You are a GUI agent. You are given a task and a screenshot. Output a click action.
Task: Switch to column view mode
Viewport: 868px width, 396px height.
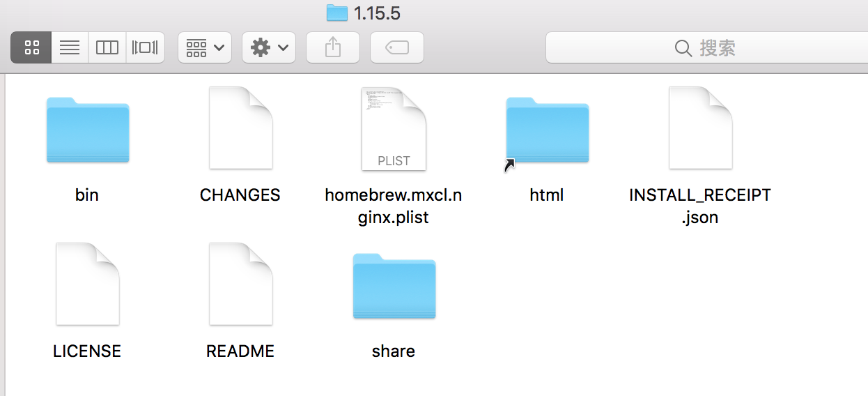click(x=107, y=47)
